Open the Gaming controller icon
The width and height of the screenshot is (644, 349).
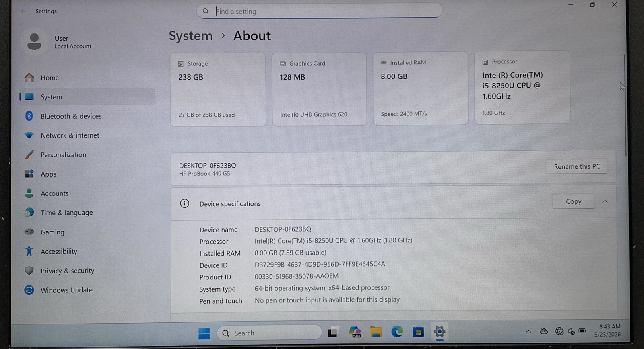point(29,232)
